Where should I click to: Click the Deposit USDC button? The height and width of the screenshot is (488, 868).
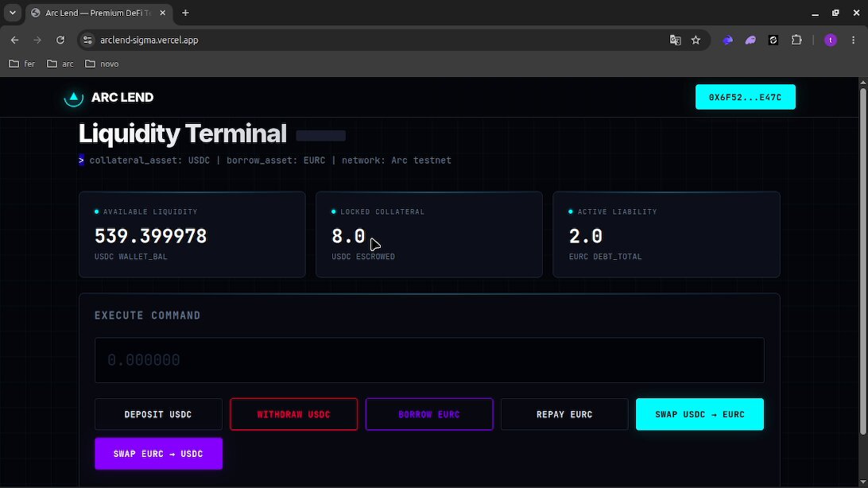(x=158, y=414)
